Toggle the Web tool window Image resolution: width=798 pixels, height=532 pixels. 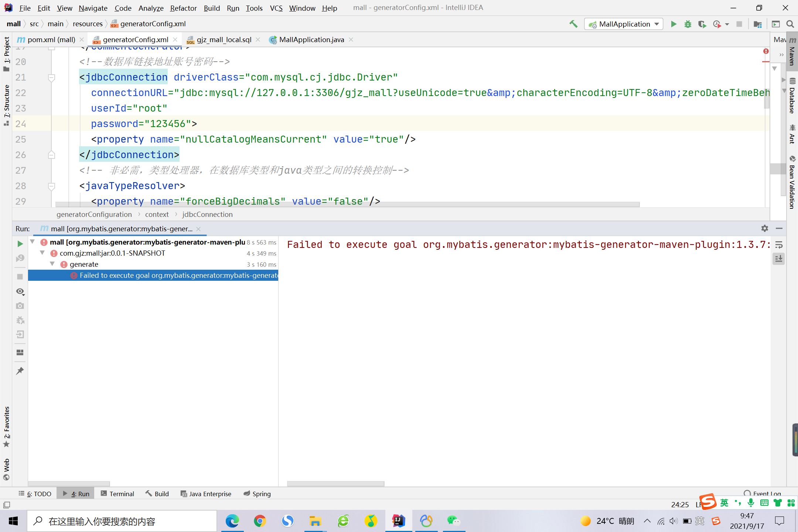[x=6, y=469]
